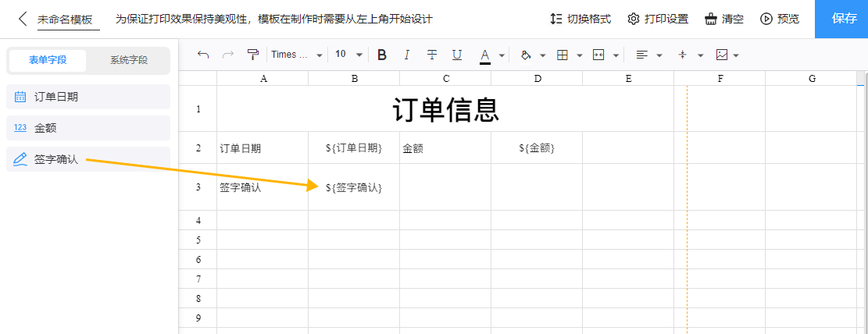Expand the fill color dropdown arrow
The height and width of the screenshot is (334, 868).
click(542, 55)
